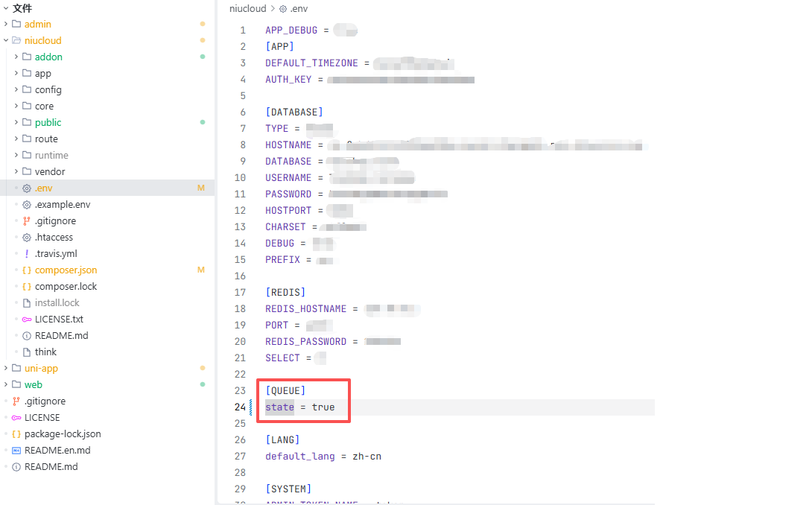Viewport: 812px width, 505px height.
Task: Select the install.lock file
Action: (x=57, y=303)
